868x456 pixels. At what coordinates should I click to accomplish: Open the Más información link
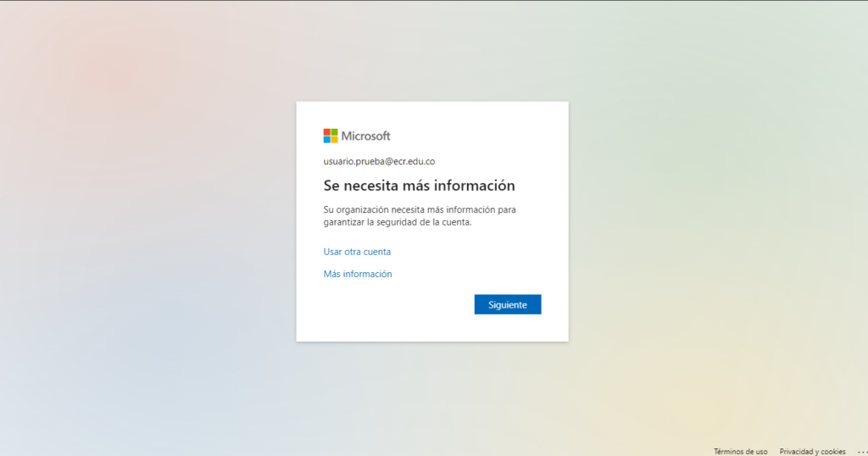[358, 274]
